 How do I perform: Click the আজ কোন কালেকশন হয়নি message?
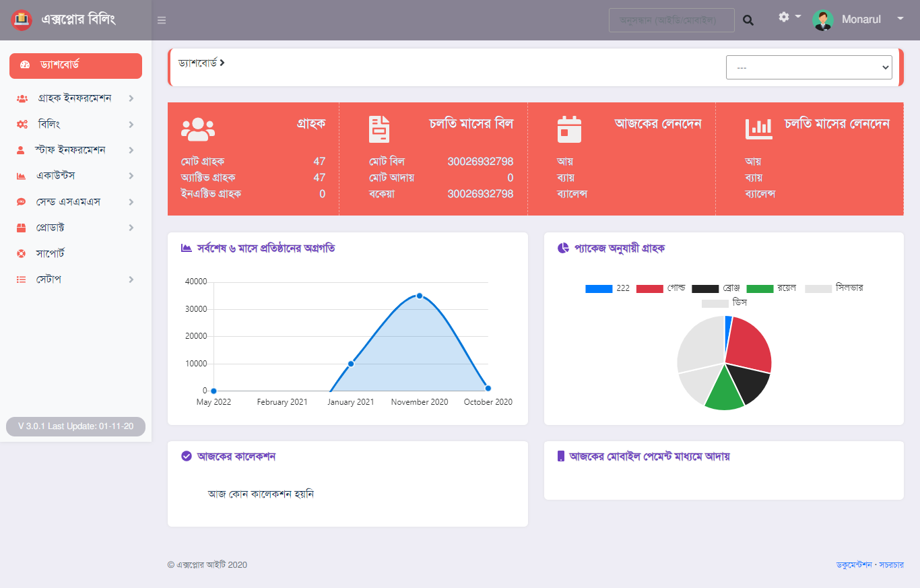(x=261, y=494)
